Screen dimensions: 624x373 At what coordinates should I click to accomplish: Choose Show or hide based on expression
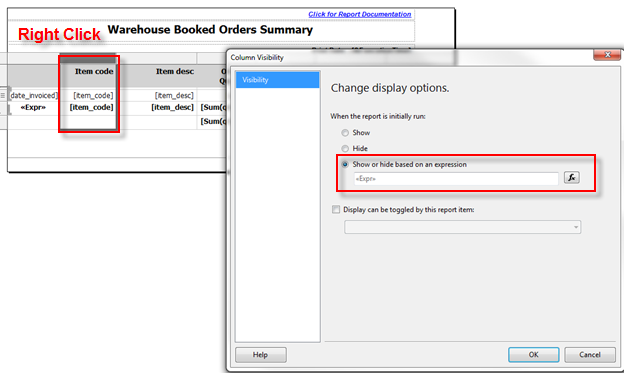[x=345, y=164]
